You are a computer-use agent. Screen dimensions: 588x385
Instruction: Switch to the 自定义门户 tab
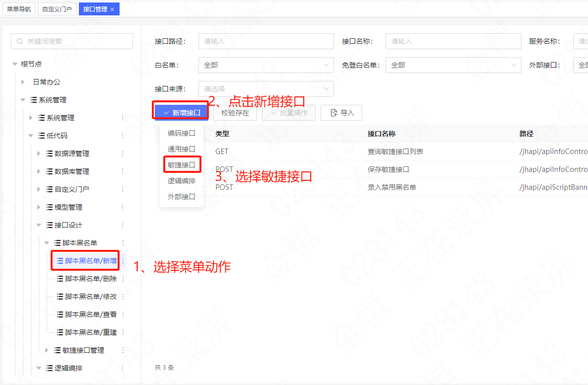pos(57,9)
